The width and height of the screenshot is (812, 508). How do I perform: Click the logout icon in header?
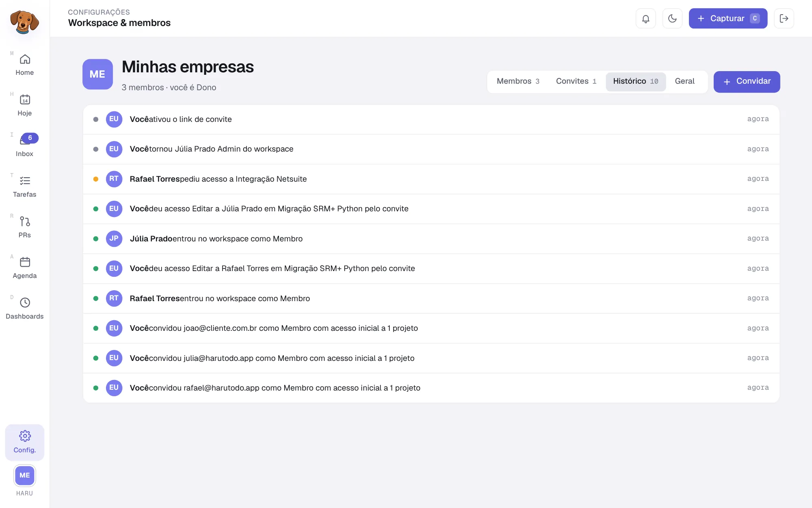click(x=784, y=19)
